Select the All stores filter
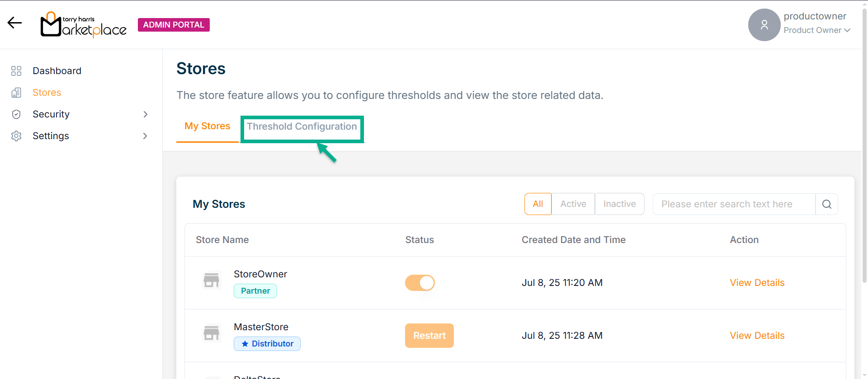This screenshot has height=379, width=868. 538,204
